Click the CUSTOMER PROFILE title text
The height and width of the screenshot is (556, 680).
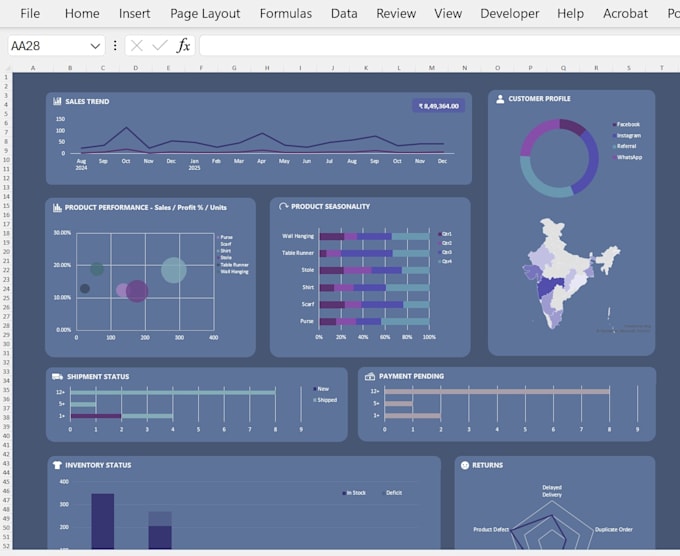(539, 99)
